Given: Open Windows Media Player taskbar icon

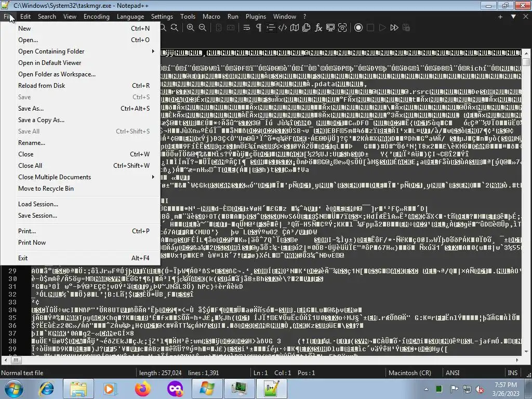Looking at the screenshot, I should (x=109, y=389).
